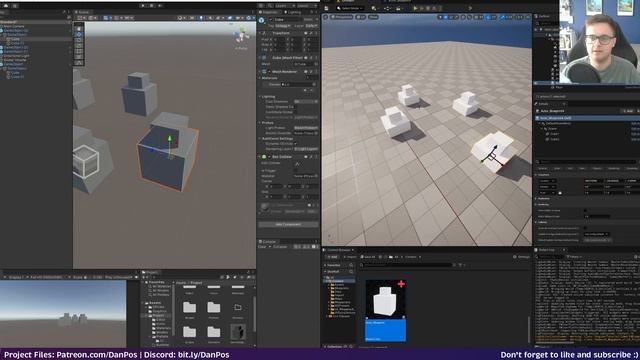The image size is (640, 360).
Task: Click the search field in Unreal Content Browser
Action: click(x=407, y=265)
